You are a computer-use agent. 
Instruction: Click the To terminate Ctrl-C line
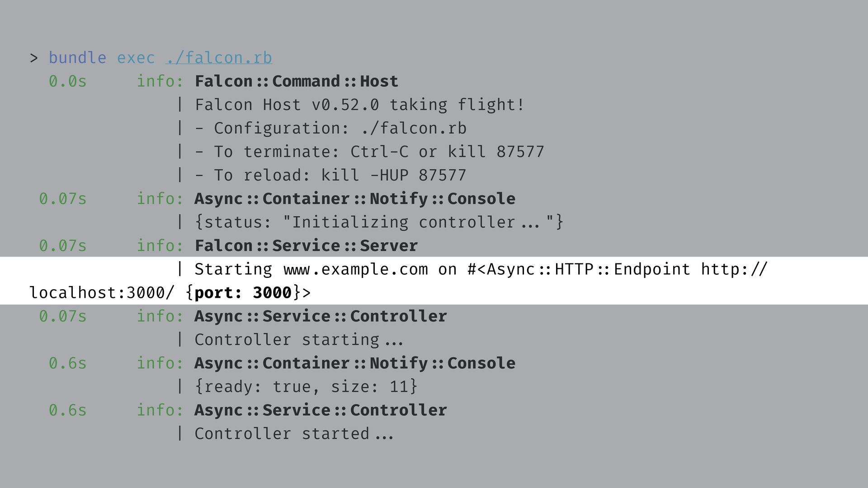click(369, 152)
